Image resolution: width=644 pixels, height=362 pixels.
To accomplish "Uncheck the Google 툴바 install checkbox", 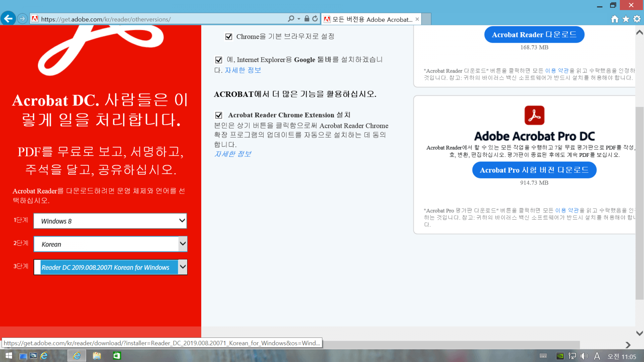I will (219, 60).
